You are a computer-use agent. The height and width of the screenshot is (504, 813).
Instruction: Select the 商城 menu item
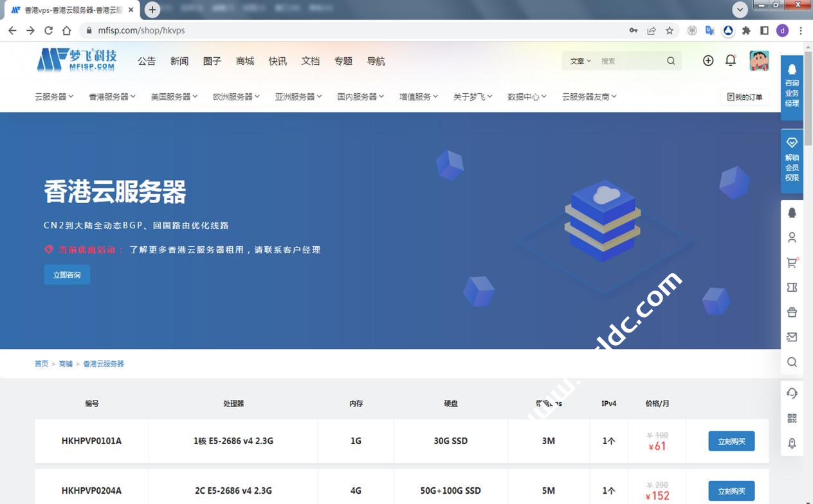(x=244, y=60)
